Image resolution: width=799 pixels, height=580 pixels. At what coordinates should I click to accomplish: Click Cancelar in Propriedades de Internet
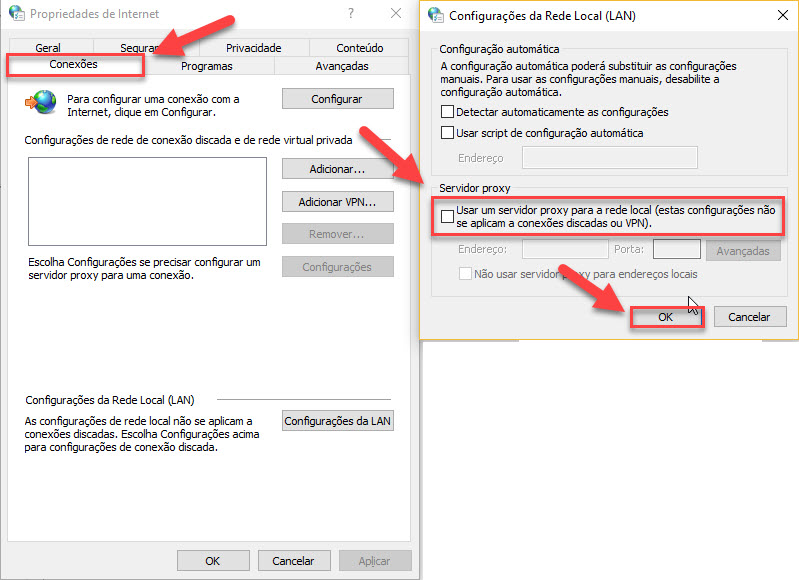pos(294,561)
